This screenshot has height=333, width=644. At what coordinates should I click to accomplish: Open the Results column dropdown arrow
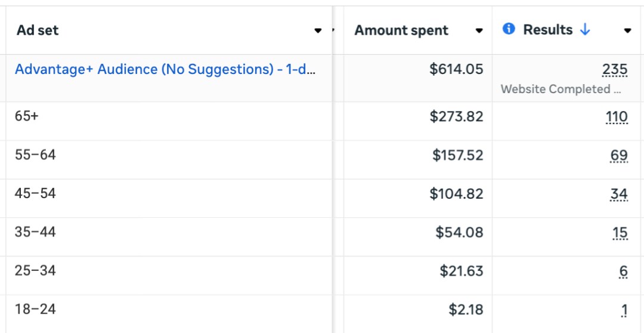(627, 31)
